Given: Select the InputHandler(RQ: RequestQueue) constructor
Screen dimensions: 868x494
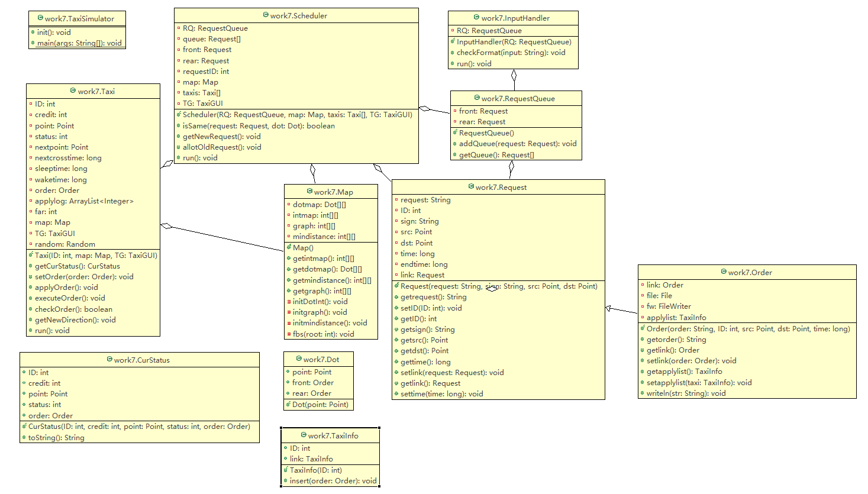Looking at the screenshot, I should [514, 42].
